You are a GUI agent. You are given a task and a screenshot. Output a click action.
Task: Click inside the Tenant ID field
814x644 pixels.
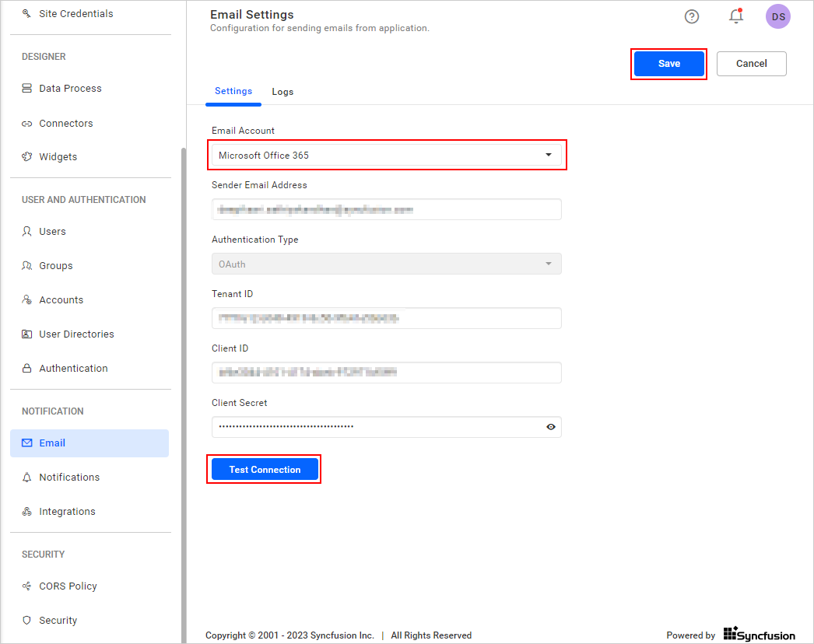tap(386, 318)
